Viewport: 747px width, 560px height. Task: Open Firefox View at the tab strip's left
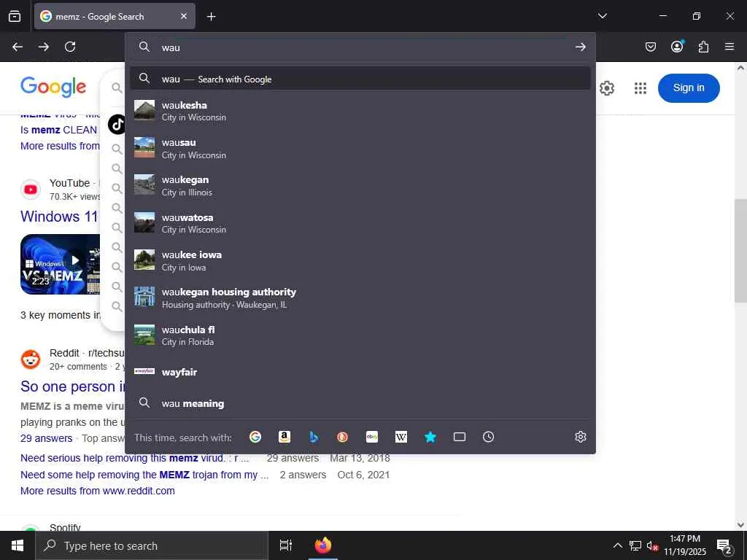click(15, 16)
